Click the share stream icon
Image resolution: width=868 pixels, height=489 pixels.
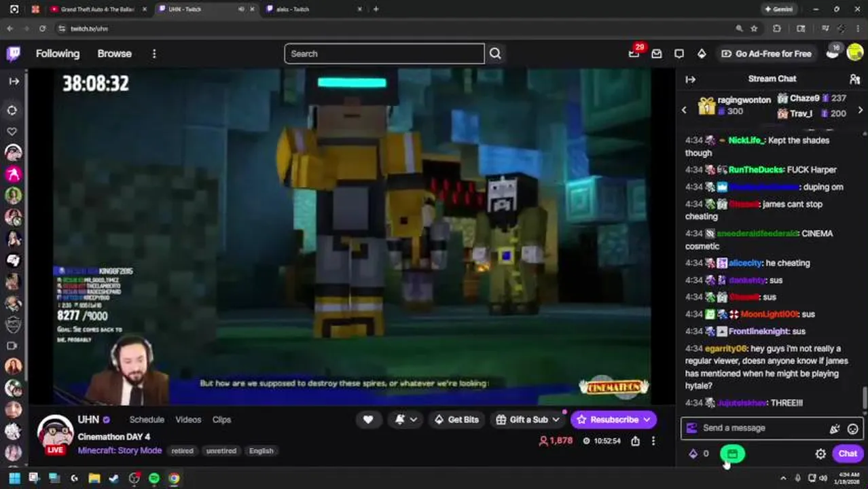tap(635, 441)
